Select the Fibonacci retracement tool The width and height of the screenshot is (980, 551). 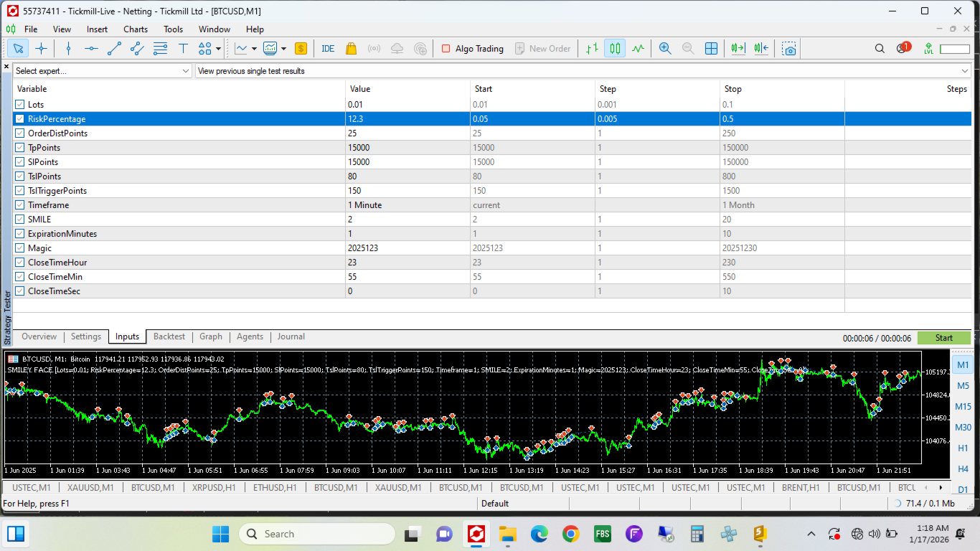coord(160,49)
